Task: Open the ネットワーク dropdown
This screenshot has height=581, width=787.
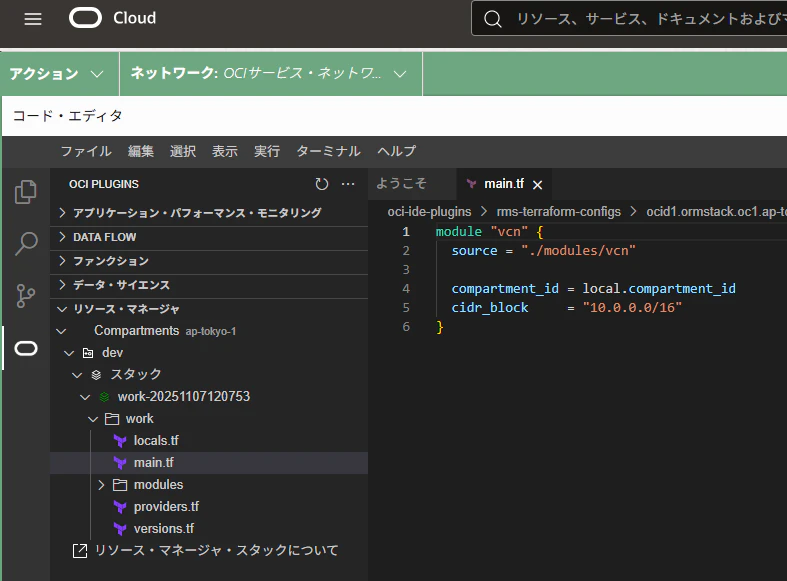Action: tap(271, 74)
